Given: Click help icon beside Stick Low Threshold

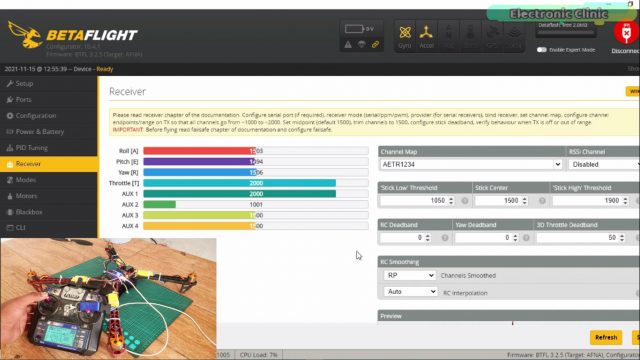Looking at the screenshot, I should tap(464, 201).
